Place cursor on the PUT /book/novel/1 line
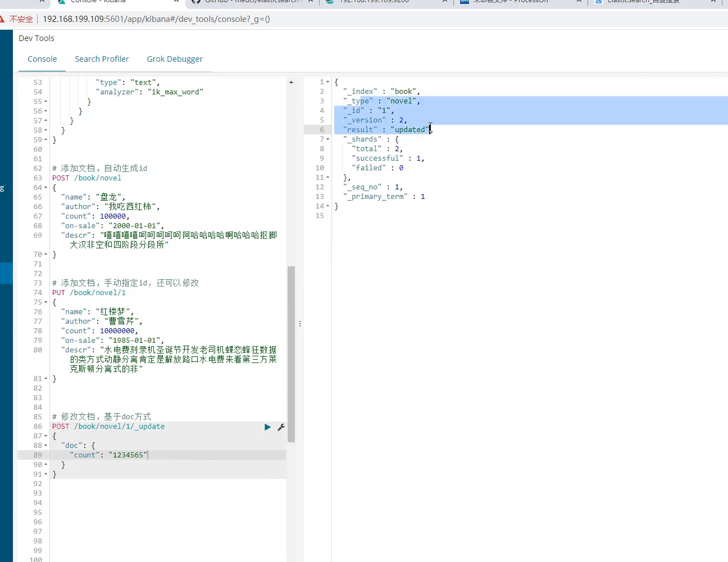Viewport: 728px width, 562px height. point(89,293)
